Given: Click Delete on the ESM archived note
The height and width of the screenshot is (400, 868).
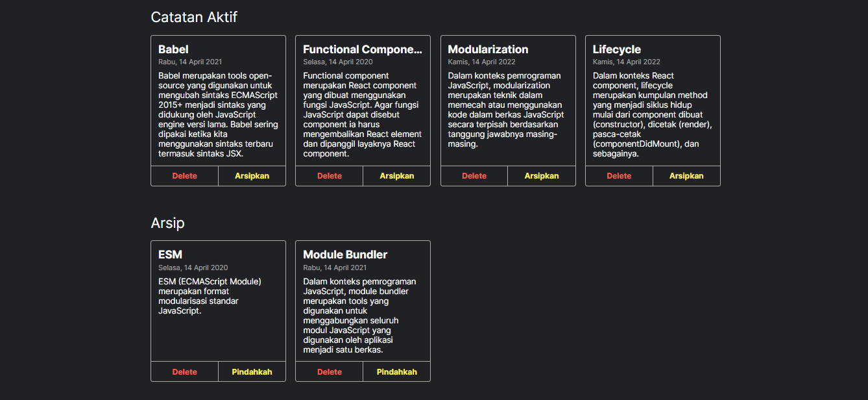Looking at the screenshot, I should click(x=184, y=371).
